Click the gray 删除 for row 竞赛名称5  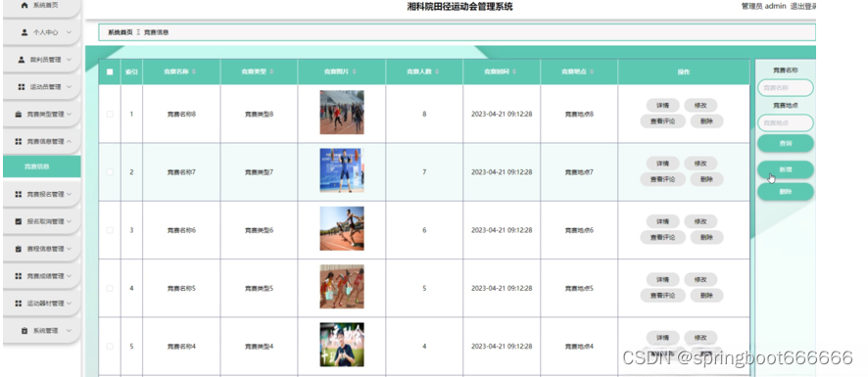tap(706, 296)
